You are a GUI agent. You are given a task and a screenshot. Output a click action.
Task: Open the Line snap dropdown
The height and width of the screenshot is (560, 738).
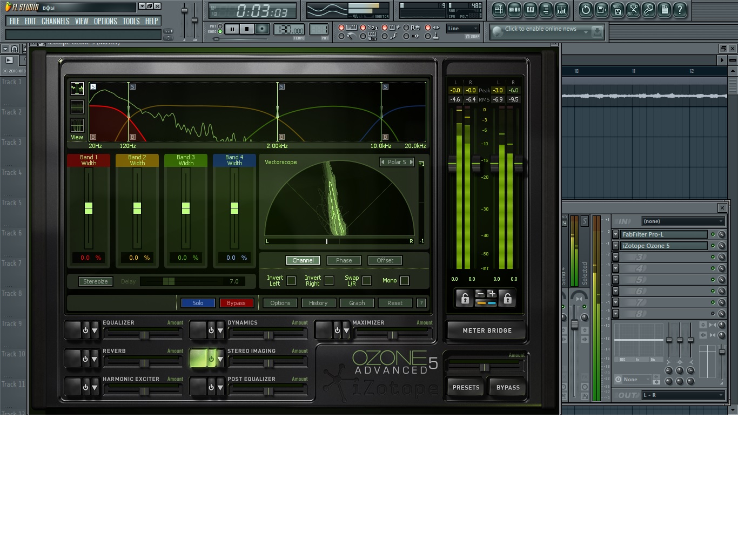click(463, 29)
